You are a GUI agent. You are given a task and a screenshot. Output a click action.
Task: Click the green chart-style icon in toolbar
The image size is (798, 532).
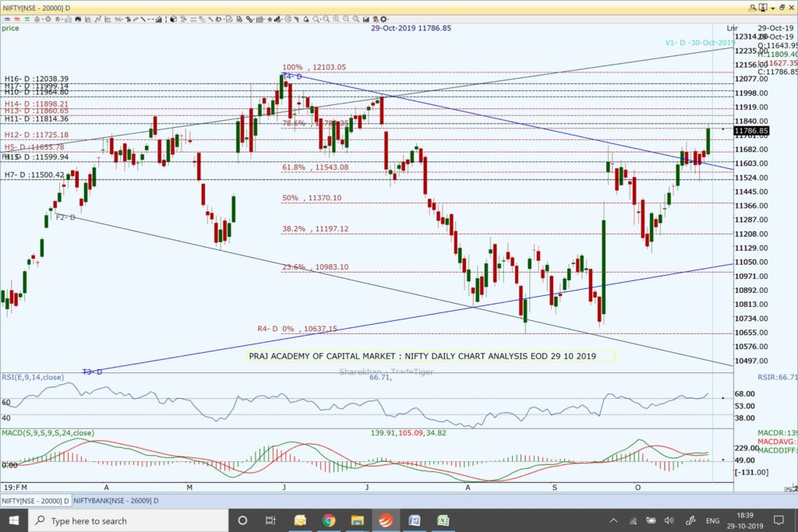27,19
